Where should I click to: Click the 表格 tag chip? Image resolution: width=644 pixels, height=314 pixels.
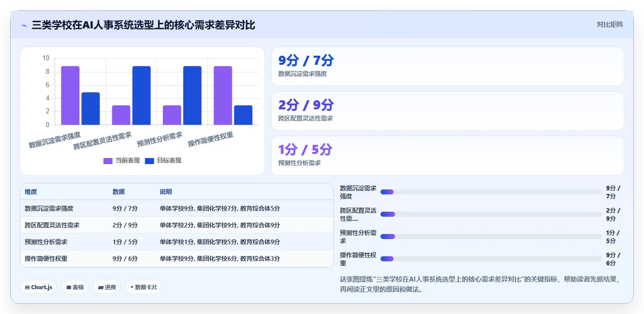point(75,287)
